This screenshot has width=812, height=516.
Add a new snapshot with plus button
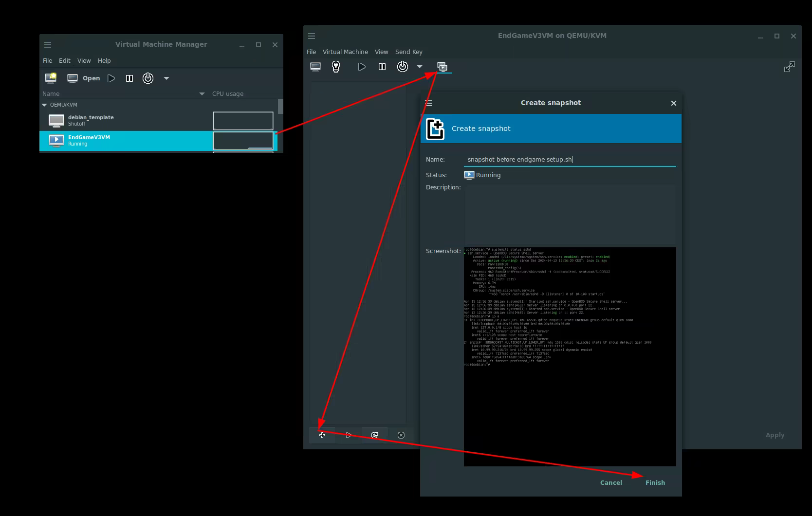[322, 435]
